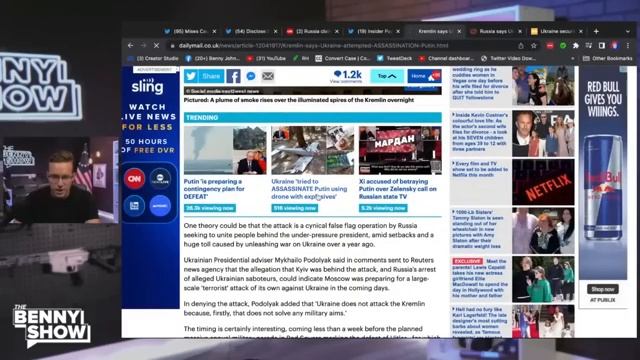
Task: Click browser forward arrow
Action: point(143,46)
